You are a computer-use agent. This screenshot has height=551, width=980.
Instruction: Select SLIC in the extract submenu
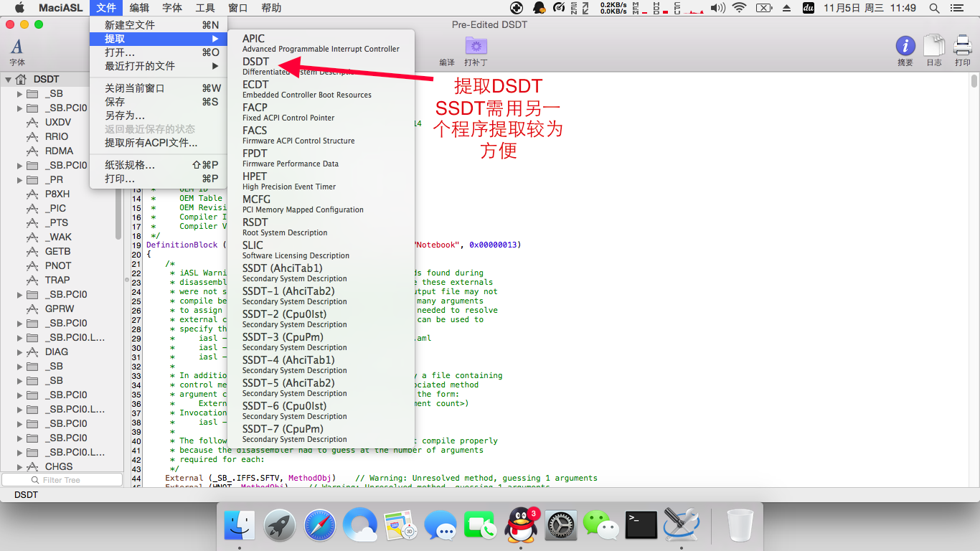tap(321, 250)
